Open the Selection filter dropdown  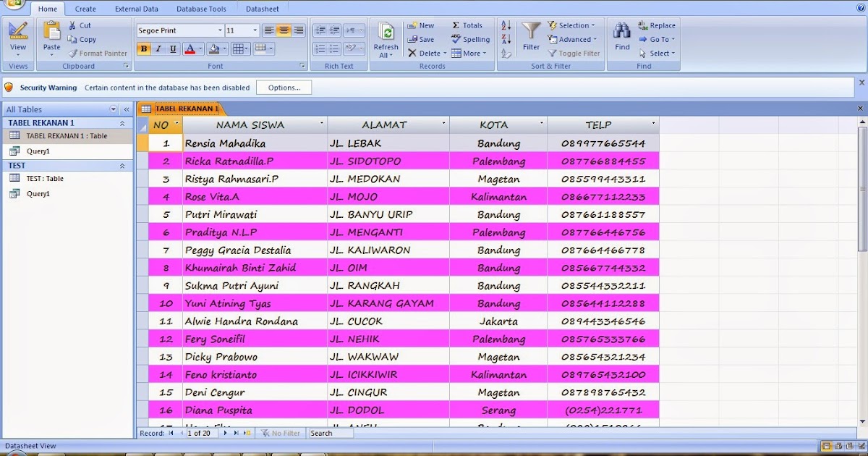click(x=571, y=25)
